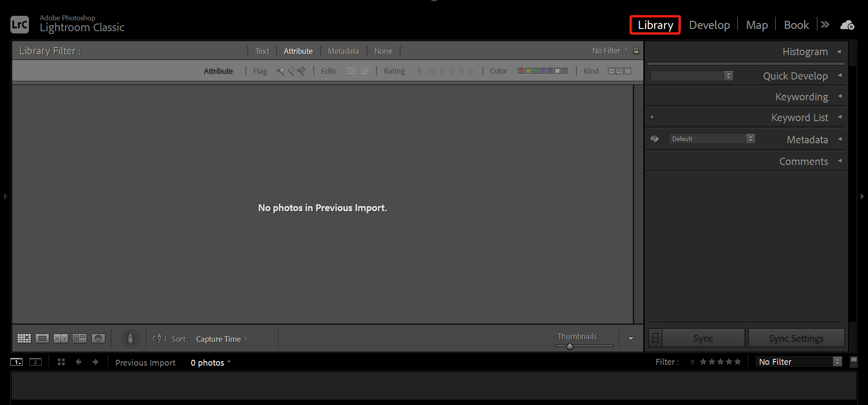Toggle the auto sync switch beside Sync

click(x=655, y=338)
